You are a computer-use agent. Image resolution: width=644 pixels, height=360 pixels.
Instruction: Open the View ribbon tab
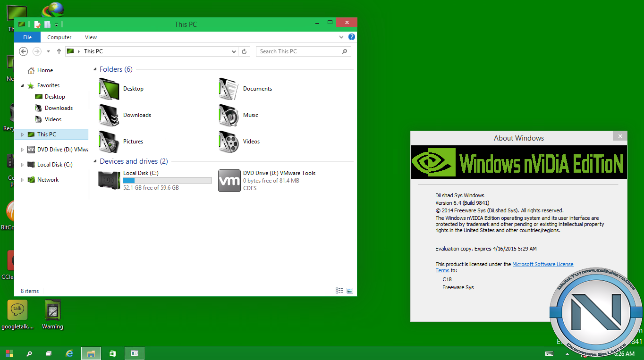91,37
